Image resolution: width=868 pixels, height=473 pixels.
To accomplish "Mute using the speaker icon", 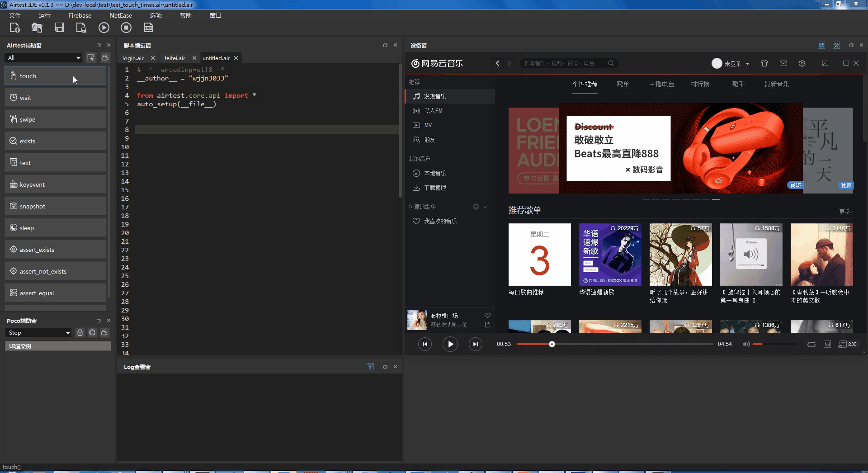I will [x=746, y=344].
